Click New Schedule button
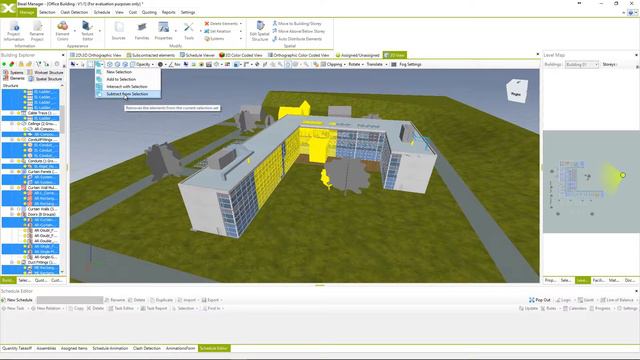The height and width of the screenshot is (360, 640). click(17, 300)
